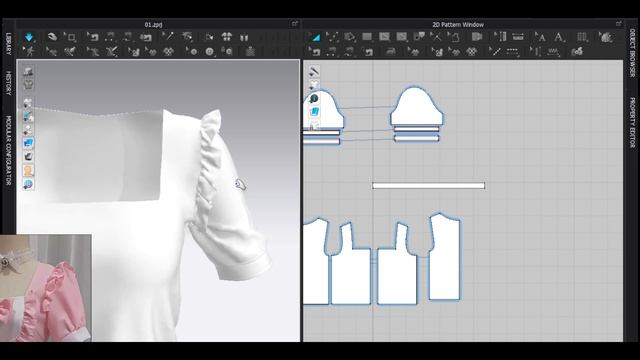Toggle the Show Avatar orange head icon

[x=28, y=170]
